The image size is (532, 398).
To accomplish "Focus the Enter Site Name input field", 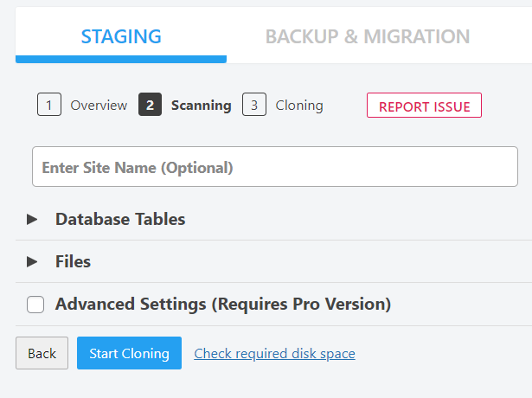I will [x=275, y=167].
